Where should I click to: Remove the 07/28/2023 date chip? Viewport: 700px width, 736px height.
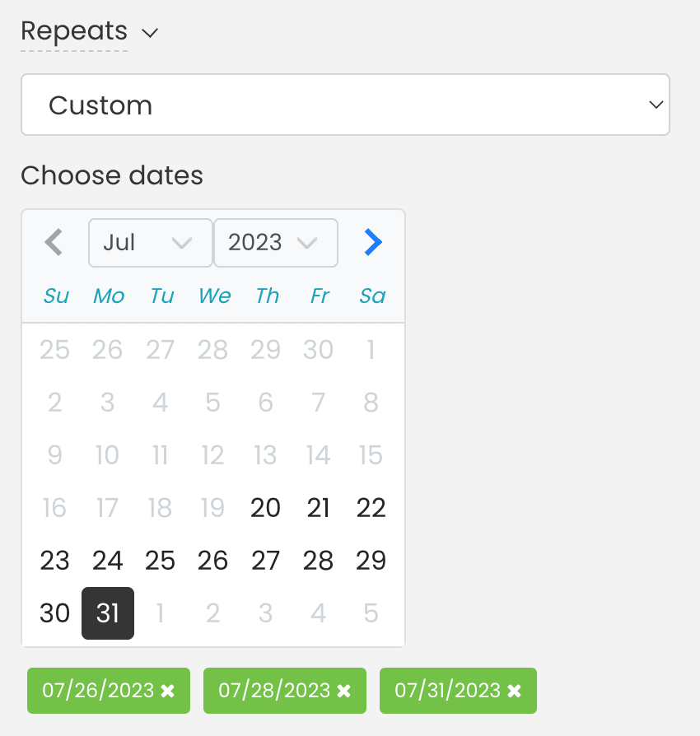pos(343,691)
